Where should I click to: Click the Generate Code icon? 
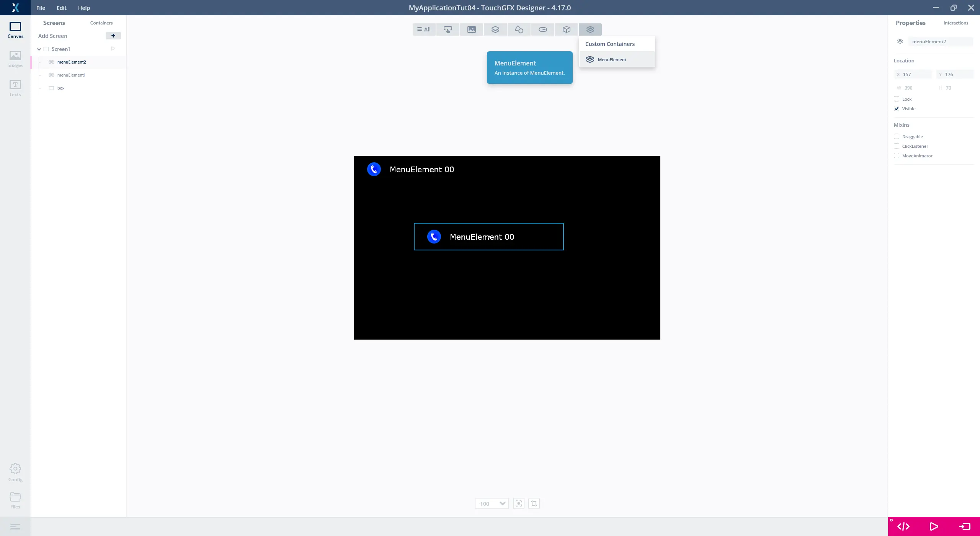click(903, 526)
